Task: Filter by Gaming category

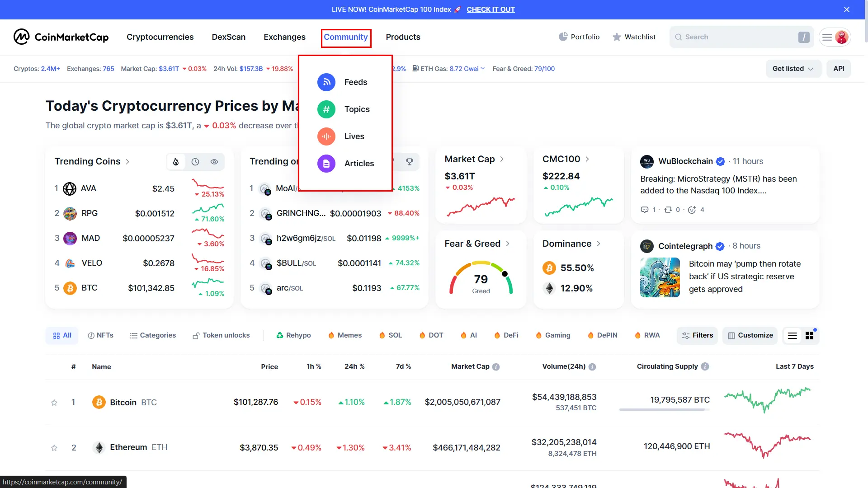Action: coord(552,336)
